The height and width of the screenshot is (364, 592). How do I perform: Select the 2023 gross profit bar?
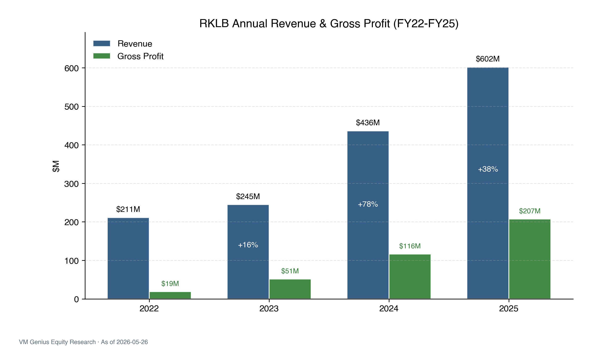point(290,289)
